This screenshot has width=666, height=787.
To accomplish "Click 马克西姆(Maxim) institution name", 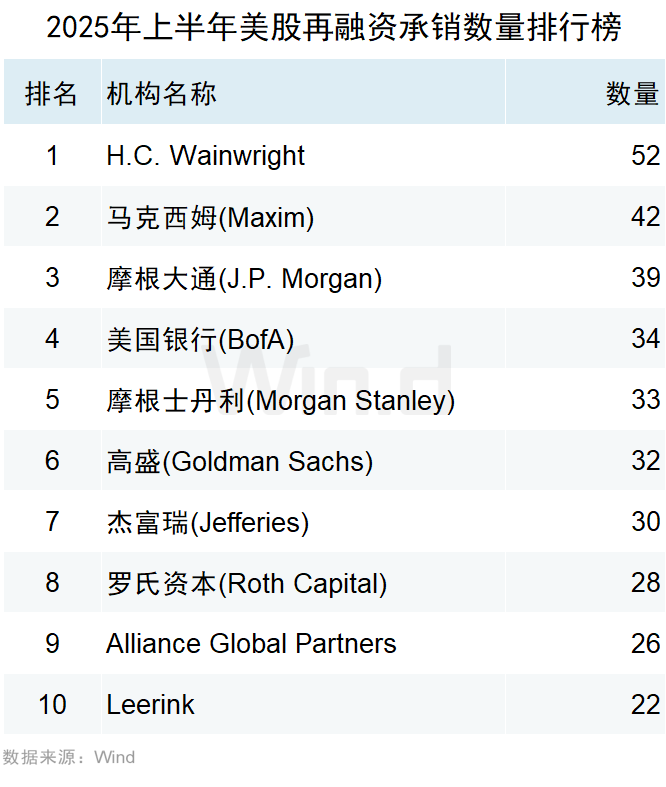I will 210,217.
